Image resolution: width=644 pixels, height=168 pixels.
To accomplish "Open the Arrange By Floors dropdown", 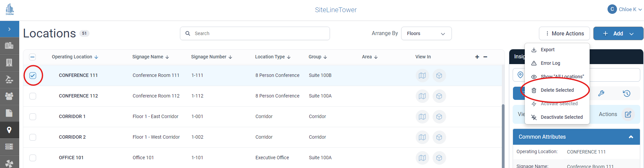I will pos(426,33).
